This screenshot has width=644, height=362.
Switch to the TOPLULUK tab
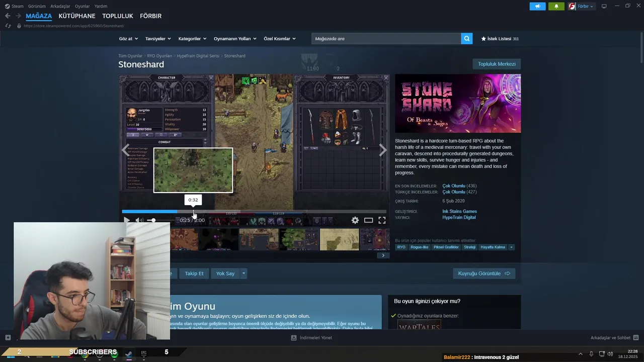(118, 16)
